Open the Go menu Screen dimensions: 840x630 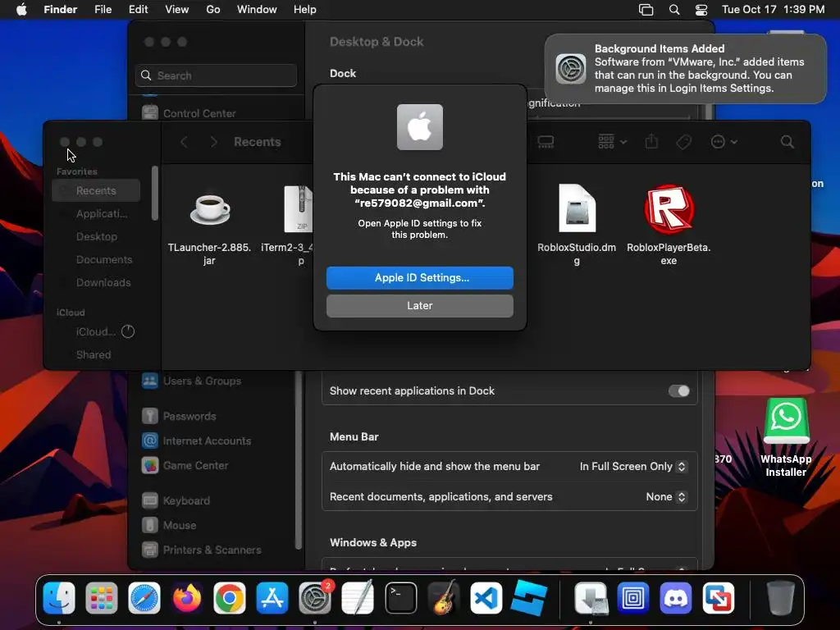point(213,10)
